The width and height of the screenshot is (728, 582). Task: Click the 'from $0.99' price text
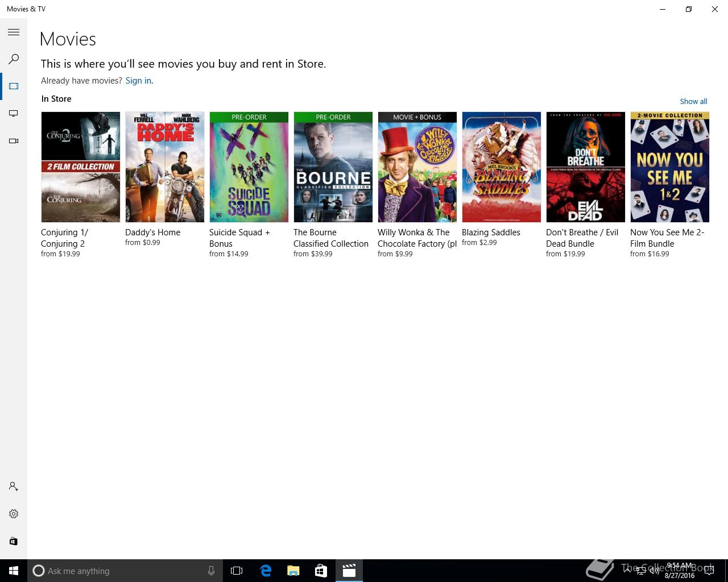point(143,243)
